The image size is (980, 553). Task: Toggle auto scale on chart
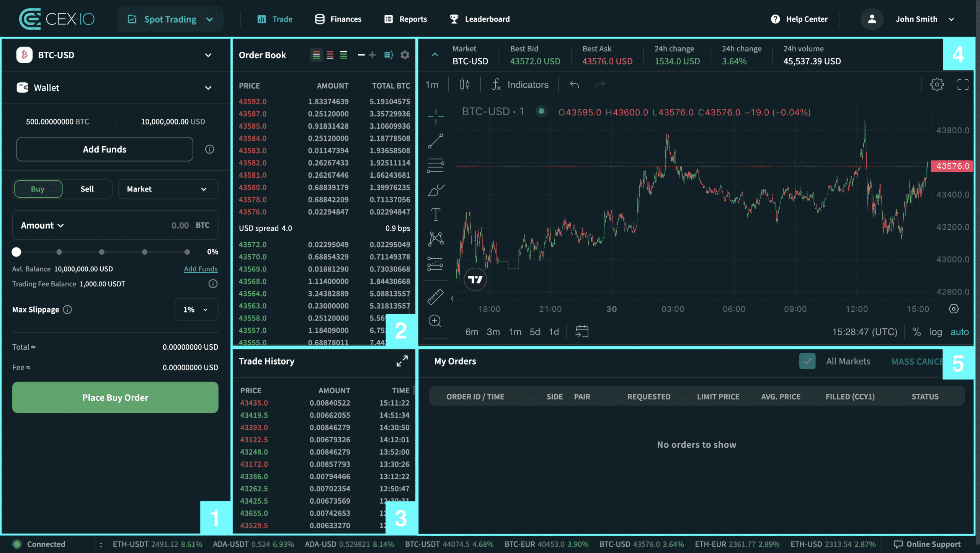click(959, 332)
